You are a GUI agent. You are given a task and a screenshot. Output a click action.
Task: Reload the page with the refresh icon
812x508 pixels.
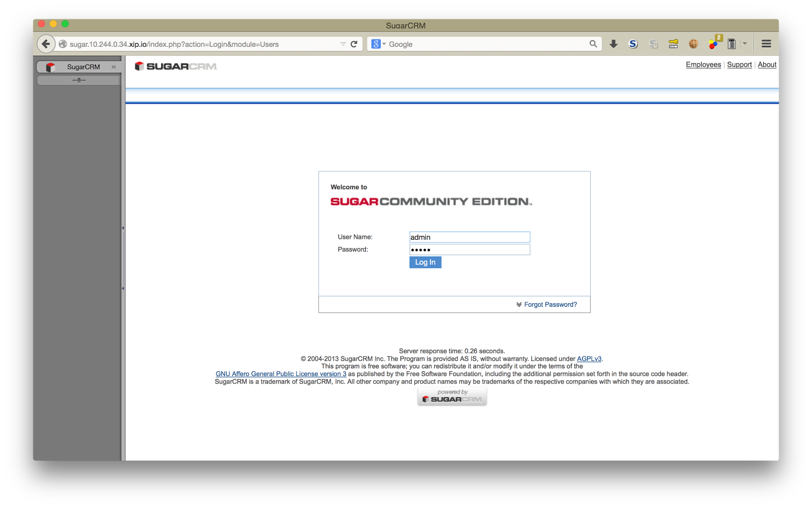(354, 44)
